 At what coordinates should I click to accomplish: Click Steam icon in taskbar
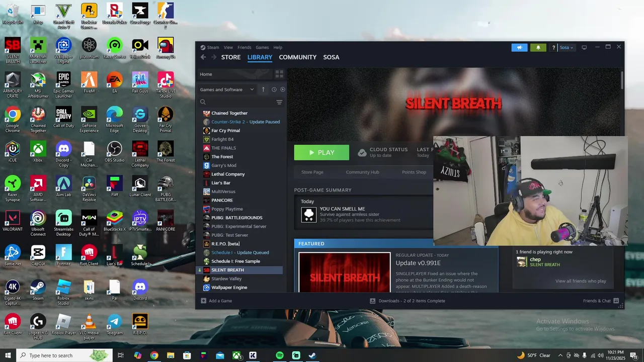312,355
